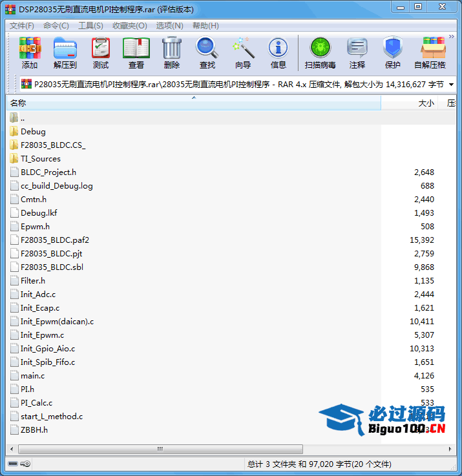Open the address path dropdown arrow
462x476 pixels.
(x=451, y=85)
